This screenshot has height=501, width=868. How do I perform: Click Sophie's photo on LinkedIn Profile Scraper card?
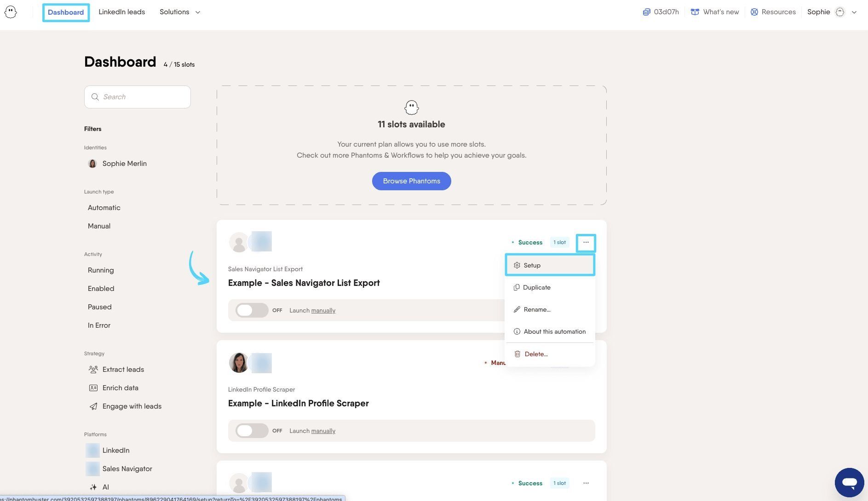(x=239, y=363)
